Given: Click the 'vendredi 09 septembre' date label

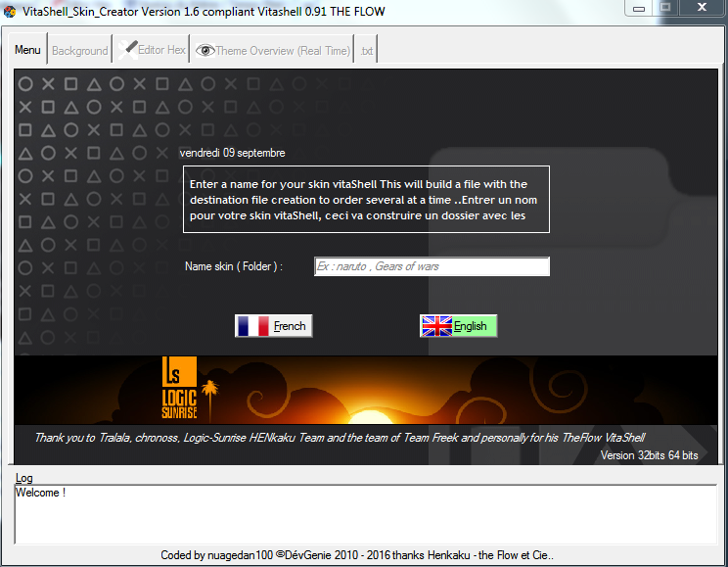Looking at the screenshot, I should (x=232, y=153).
